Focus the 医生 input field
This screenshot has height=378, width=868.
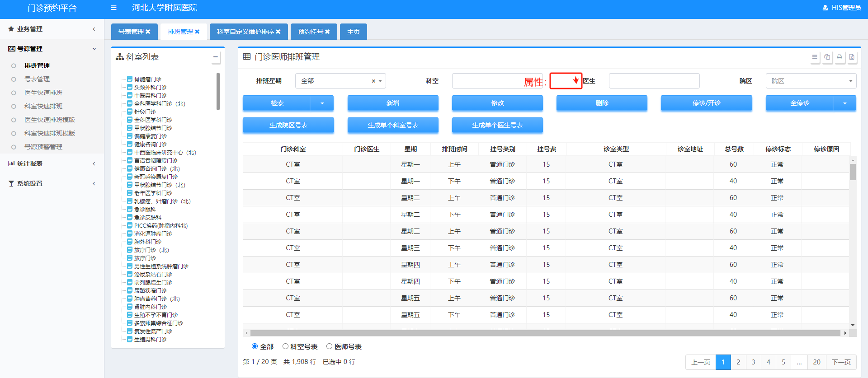pyautogui.click(x=654, y=81)
